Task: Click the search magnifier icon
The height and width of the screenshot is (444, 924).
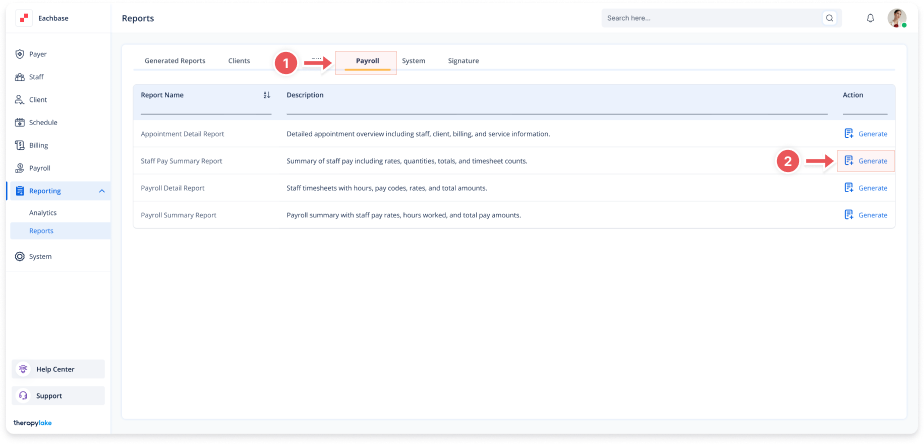Action: click(x=830, y=18)
